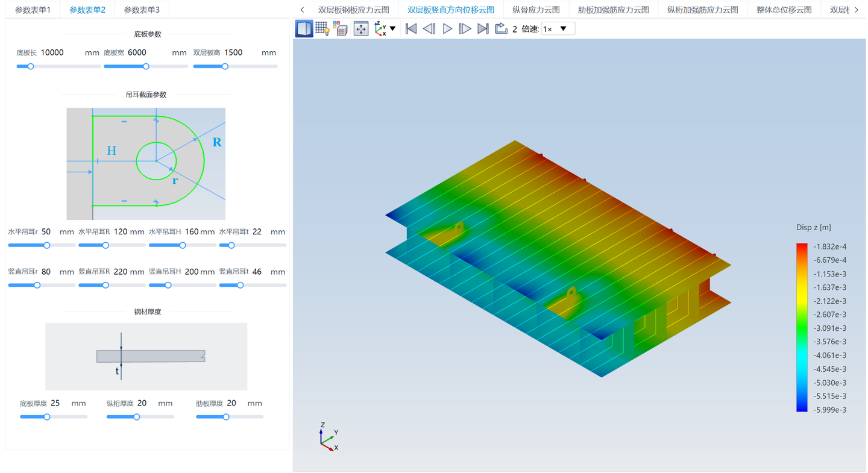Click the fit-to-view arrows icon
The width and height of the screenshot is (868, 473).
(361, 28)
